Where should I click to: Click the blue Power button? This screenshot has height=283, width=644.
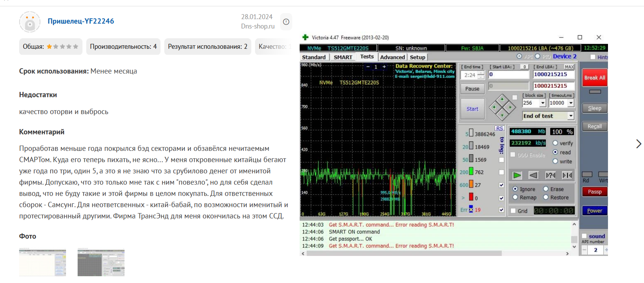pos(594,211)
